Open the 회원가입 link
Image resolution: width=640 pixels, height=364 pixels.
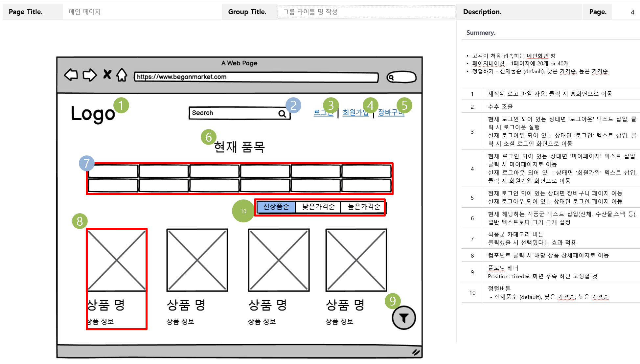pyautogui.click(x=355, y=112)
